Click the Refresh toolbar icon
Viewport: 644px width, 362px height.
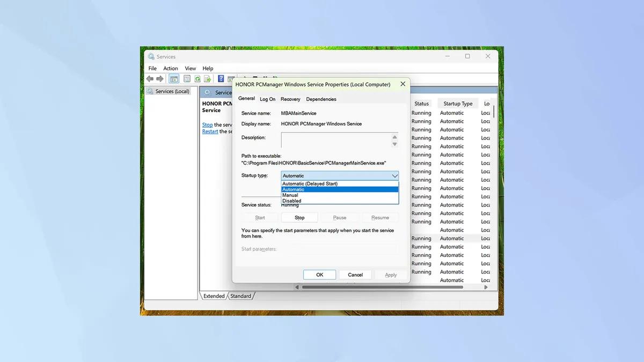[197, 79]
